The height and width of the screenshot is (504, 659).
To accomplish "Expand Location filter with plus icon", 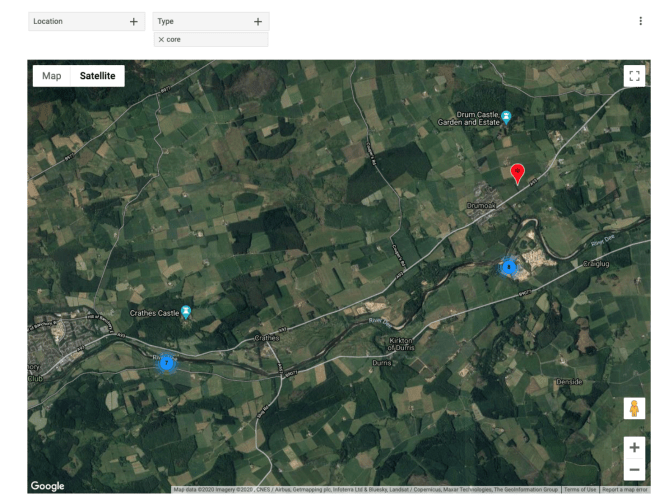I will [x=134, y=21].
